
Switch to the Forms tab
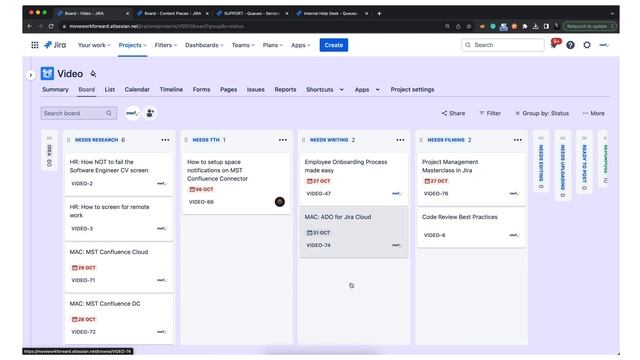click(x=201, y=89)
